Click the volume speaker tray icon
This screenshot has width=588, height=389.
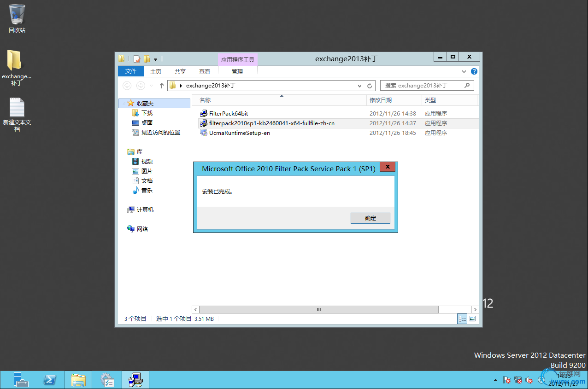click(x=529, y=380)
